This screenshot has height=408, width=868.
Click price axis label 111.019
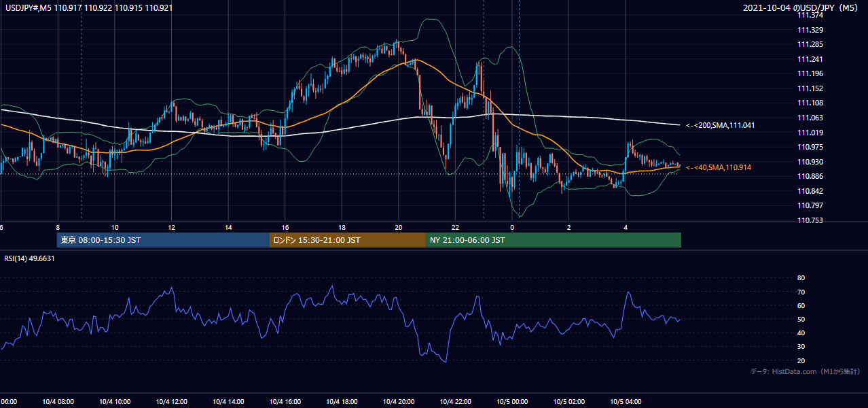[x=810, y=133]
